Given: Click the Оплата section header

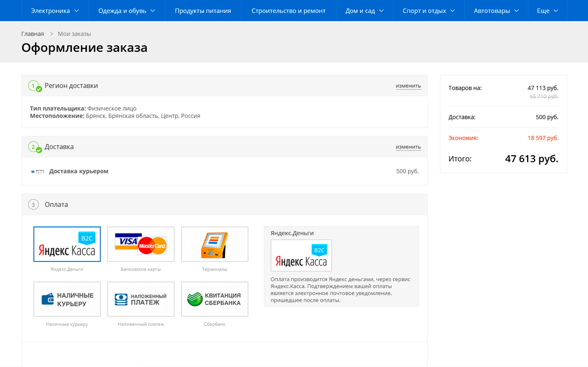Looking at the screenshot, I should pos(225,204).
